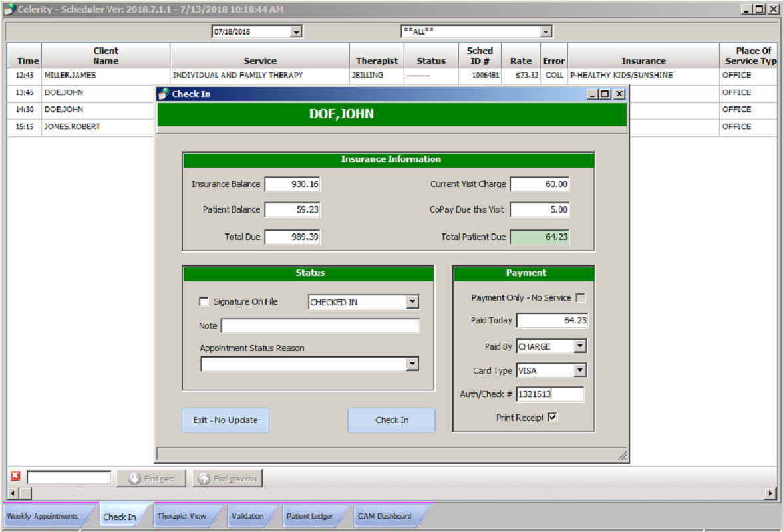Click horizontal scrollbar right arrow
Image resolution: width=783 pixels, height=532 pixels.
(x=770, y=493)
